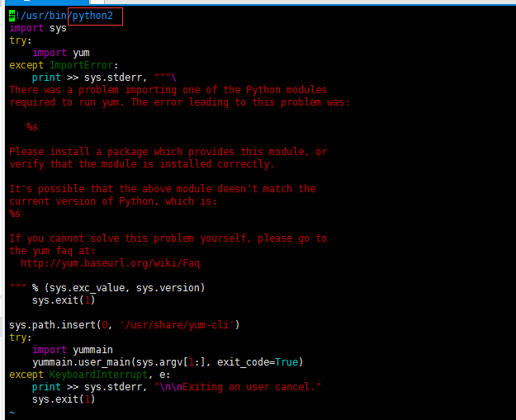The image size is (516, 420).
Task: Click the last 'sys.exit(1)' line
Action: 64,399
